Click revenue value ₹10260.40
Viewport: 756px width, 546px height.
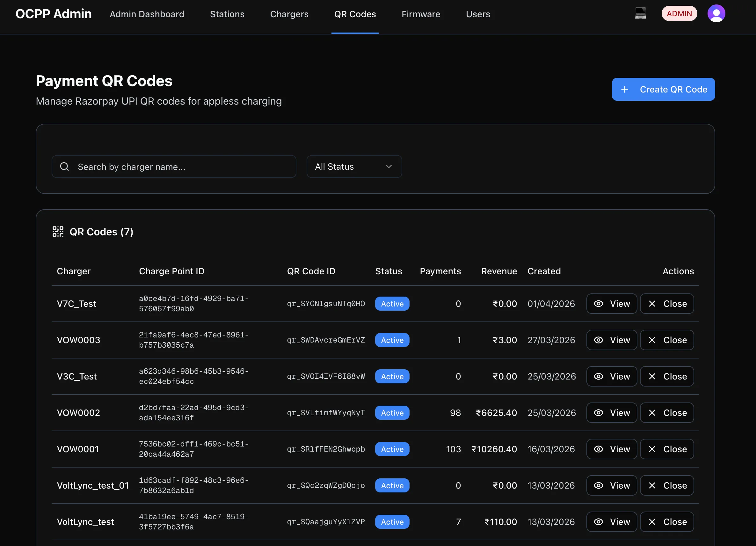pyautogui.click(x=494, y=449)
